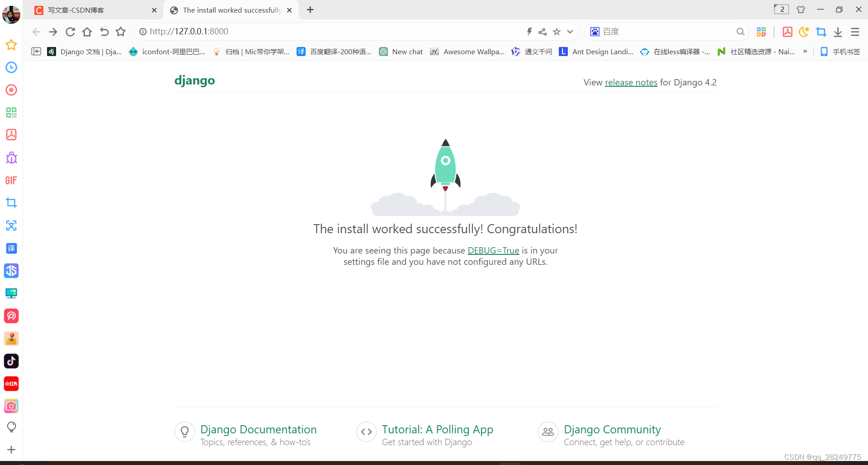The height and width of the screenshot is (465, 868).
Task: Open Django Documentation link
Action: [259, 429]
